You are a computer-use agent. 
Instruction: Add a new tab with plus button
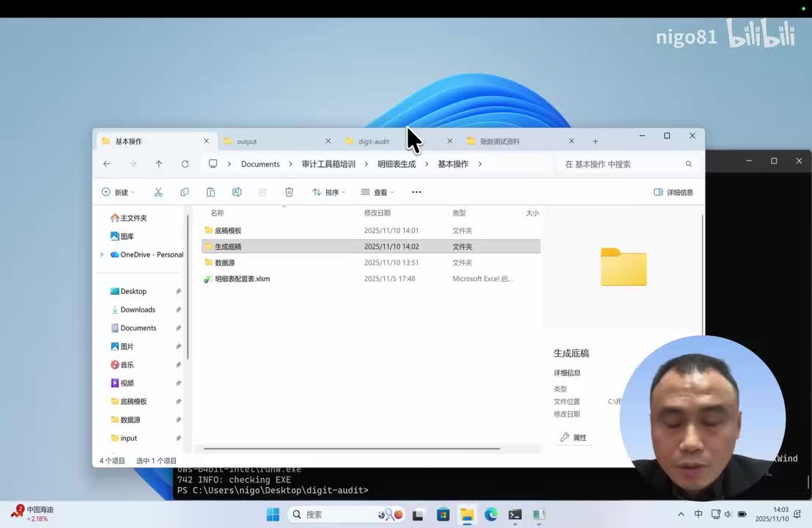click(595, 142)
